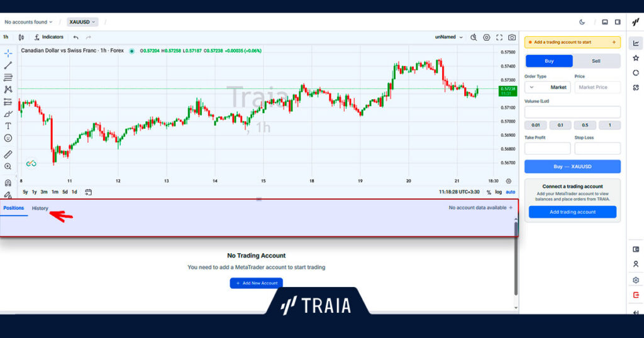Image resolution: width=644 pixels, height=338 pixels.
Task: Take a chart snapshot with camera icon
Action: [x=512, y=37]
